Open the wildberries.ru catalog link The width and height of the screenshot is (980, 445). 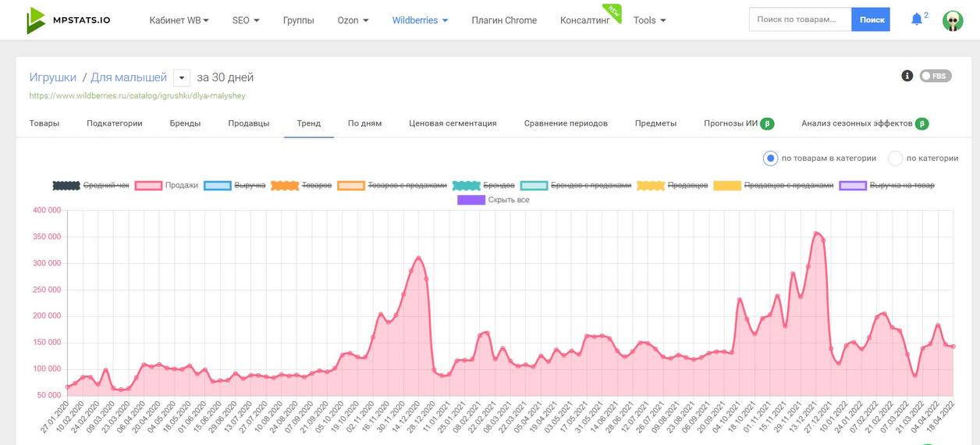137,95
